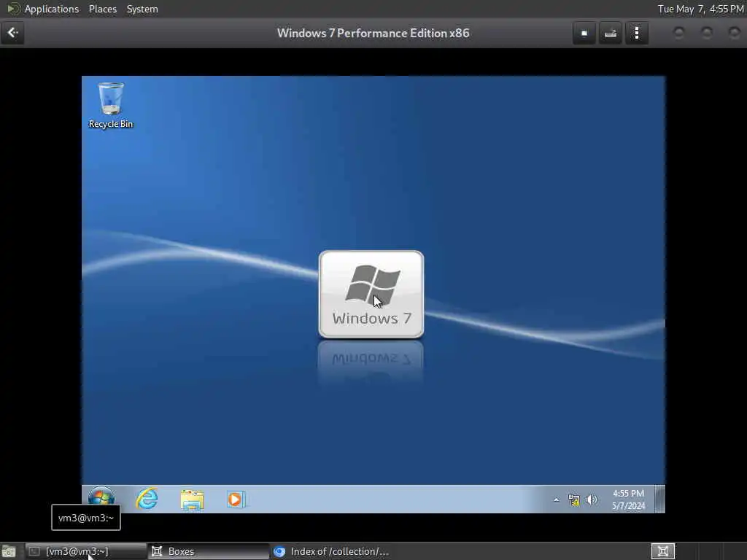Click the top panel date and time
747x560 pixels.
click(x=701, y=9)
